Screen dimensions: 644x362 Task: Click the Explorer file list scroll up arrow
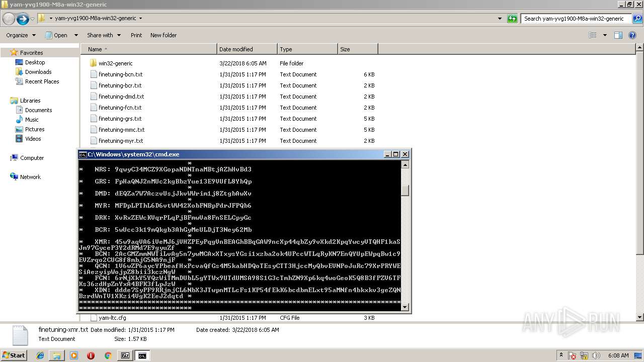pos(640,48)
